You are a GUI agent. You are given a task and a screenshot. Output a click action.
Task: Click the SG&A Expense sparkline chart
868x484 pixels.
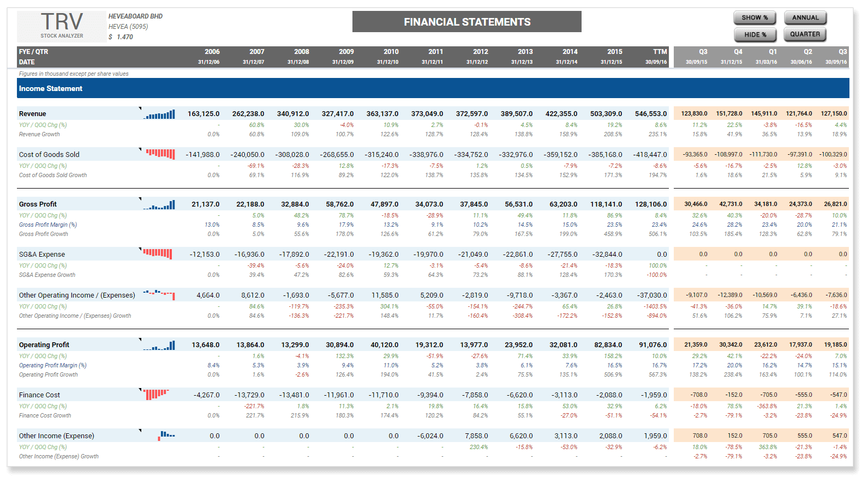[158, 254]
